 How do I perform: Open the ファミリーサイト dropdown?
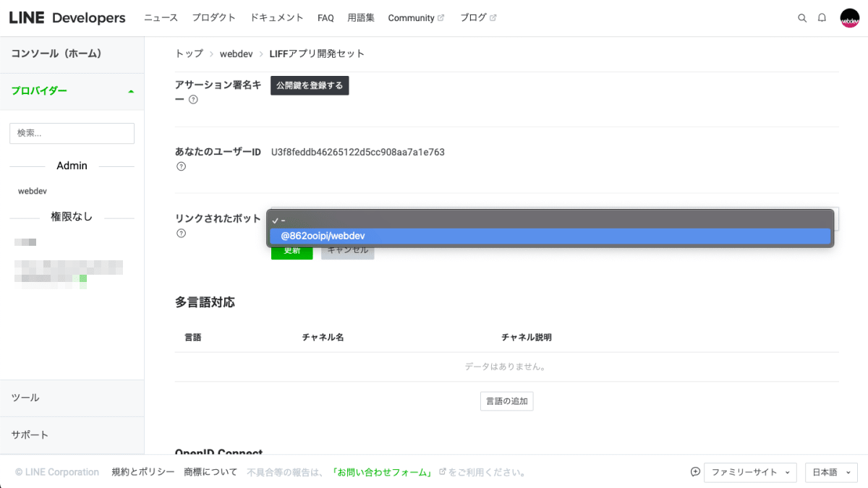tap(750, 472)
